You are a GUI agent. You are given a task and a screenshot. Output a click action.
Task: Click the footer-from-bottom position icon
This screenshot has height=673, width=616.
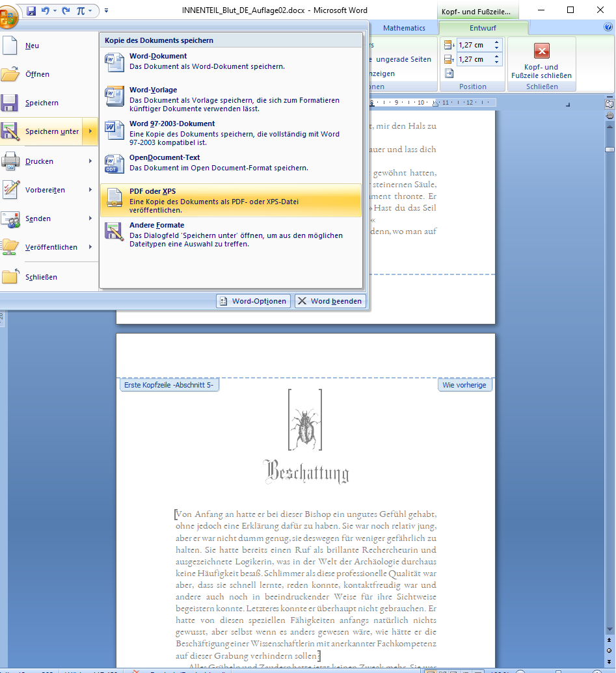pyautogui.click(x=449, y=59)
